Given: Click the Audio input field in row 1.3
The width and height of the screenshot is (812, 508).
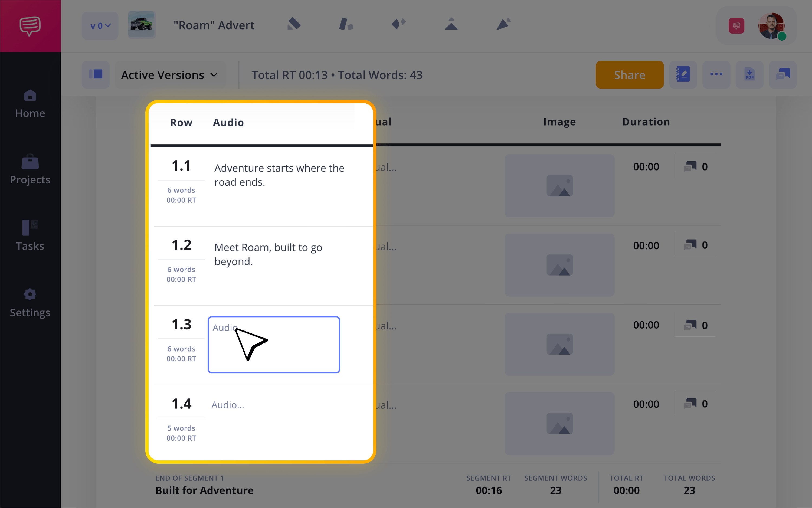Looking at the screenshot, I should coord(274,344).
